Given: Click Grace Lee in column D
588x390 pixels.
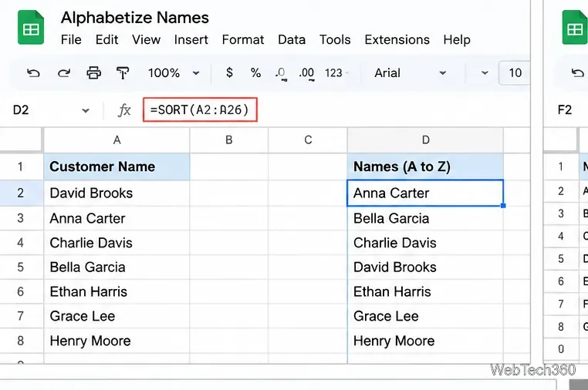Looking at the screenshot, I should click(x=425, y=316).
